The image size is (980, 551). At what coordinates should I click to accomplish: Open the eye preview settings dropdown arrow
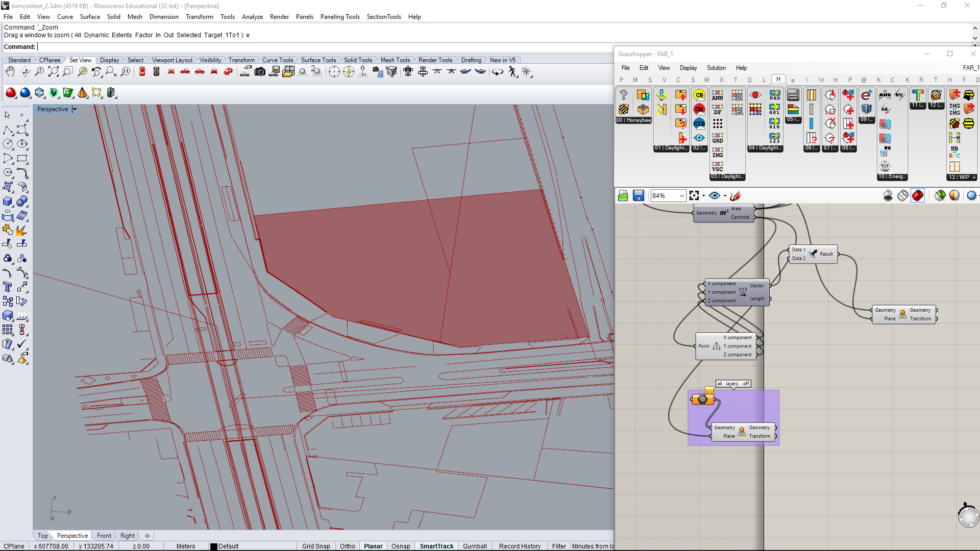point(725,196)
